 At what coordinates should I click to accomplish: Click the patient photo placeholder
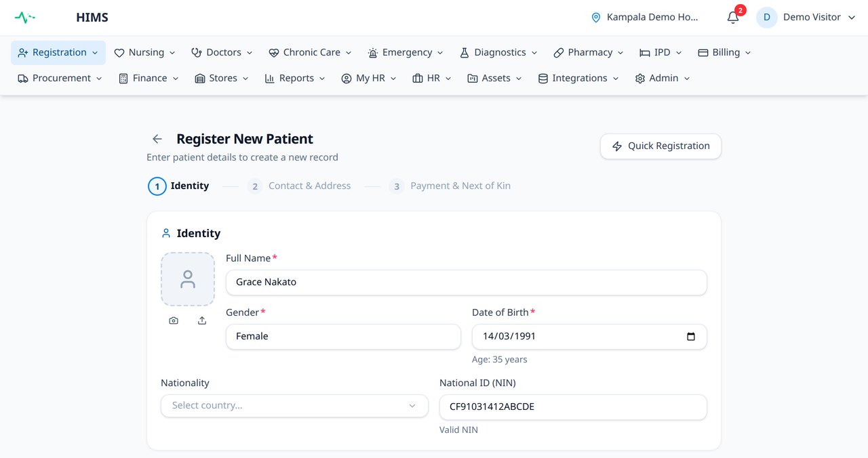[x=188, y=279]
